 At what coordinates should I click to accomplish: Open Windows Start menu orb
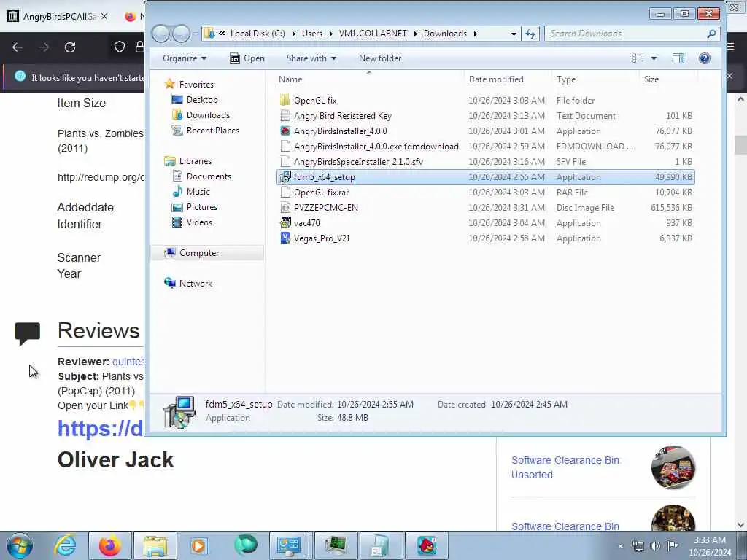20,545
